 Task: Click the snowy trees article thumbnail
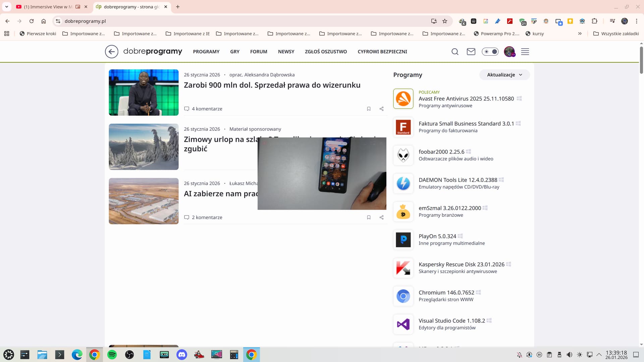tap(144, 147)
